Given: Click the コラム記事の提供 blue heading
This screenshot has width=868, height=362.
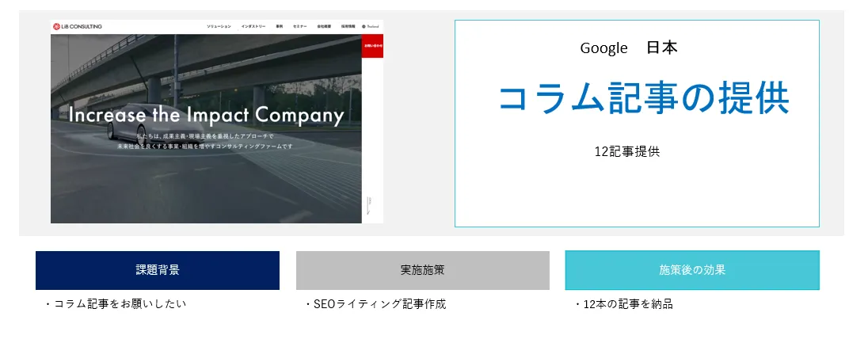Looking at the screenshot, I should (644, 98).
